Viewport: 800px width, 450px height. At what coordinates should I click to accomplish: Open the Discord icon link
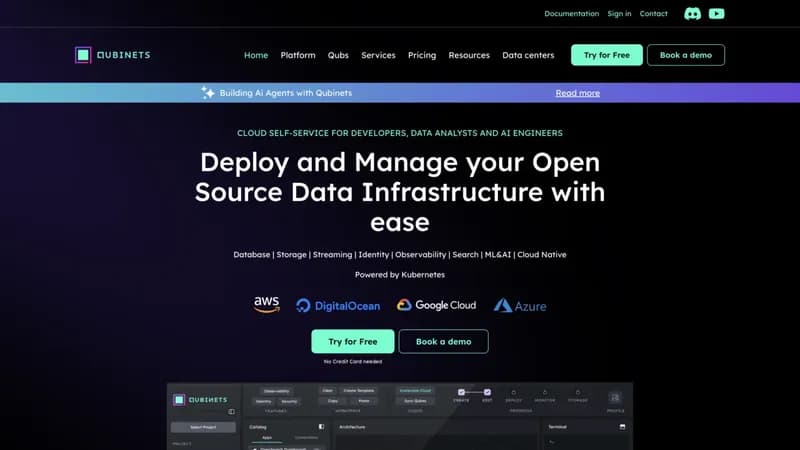coord(692,14)
